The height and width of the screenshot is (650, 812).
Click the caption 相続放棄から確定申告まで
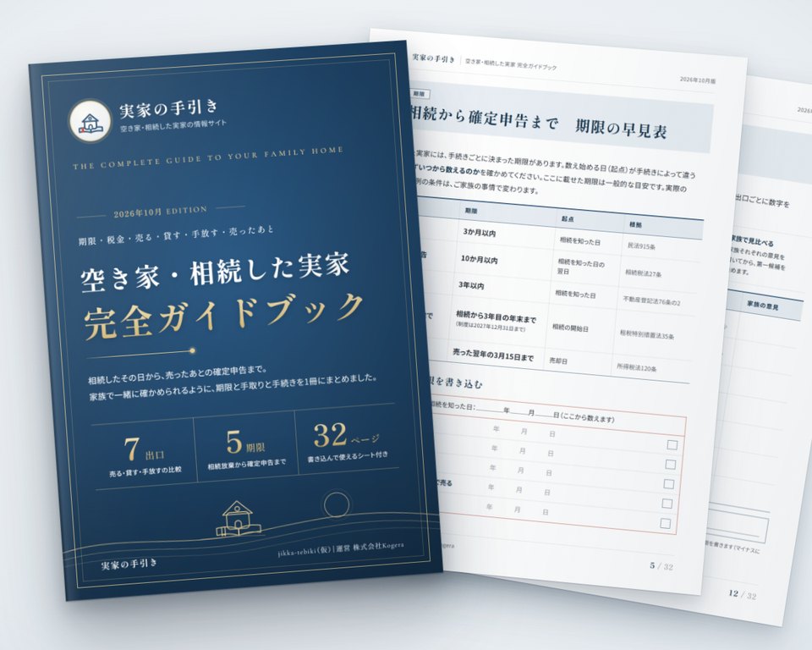pyautogui.click(x=246, y=464)
